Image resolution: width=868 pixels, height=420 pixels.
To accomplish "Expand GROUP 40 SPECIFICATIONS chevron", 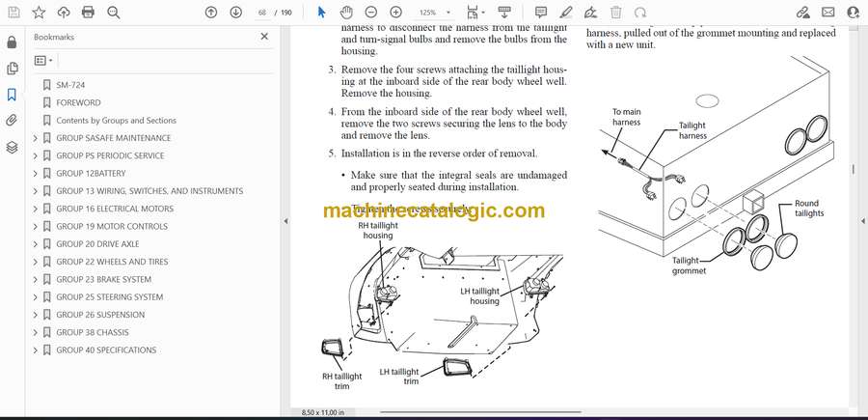I will (36, 350).
